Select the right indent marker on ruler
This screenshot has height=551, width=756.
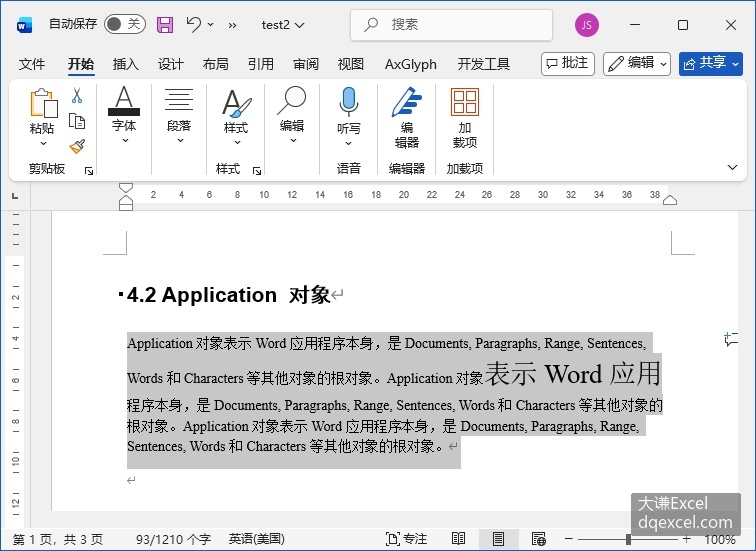(x=670, y=200)
